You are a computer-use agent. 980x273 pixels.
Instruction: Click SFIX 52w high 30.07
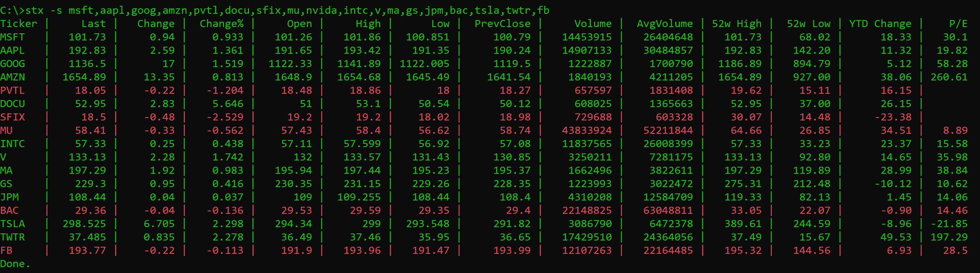click(x=746, y=117)
